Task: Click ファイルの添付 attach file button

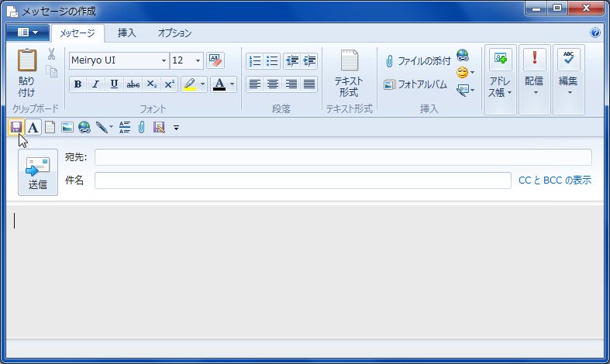Action: tap(419, 61)
